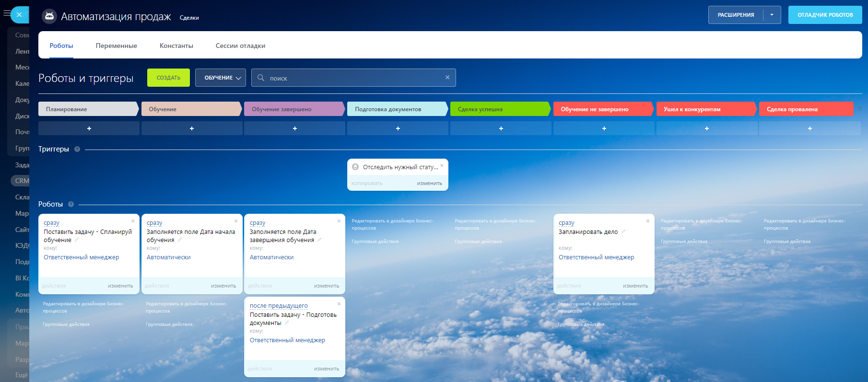Open Групповые действия in Планирование column
Screen dimensions: 868x382
(x=66, y=324)
